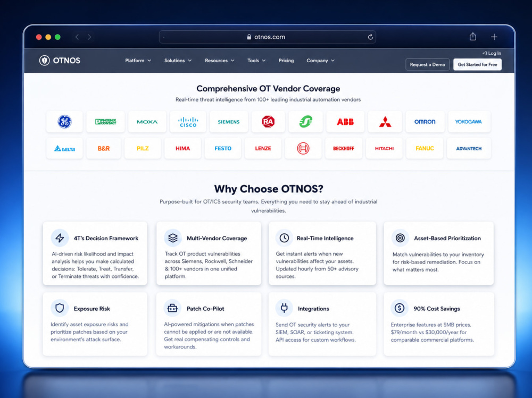This screenshot has height=398, width=532.
Task: Click the ABB vendor logo
Action: 345,122
